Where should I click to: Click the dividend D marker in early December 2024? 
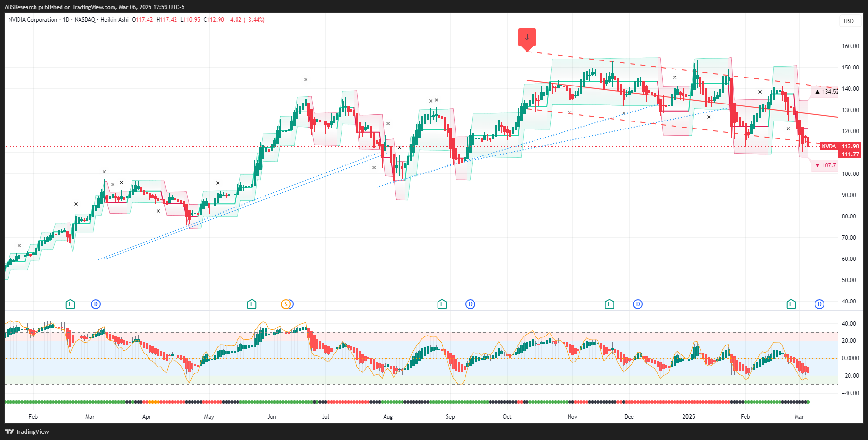click(638, 304)
